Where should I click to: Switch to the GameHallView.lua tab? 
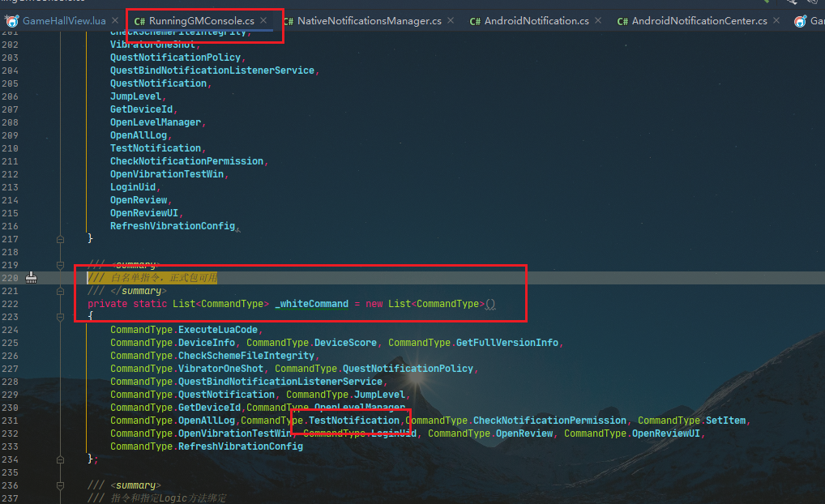click(x=64, y=21)
